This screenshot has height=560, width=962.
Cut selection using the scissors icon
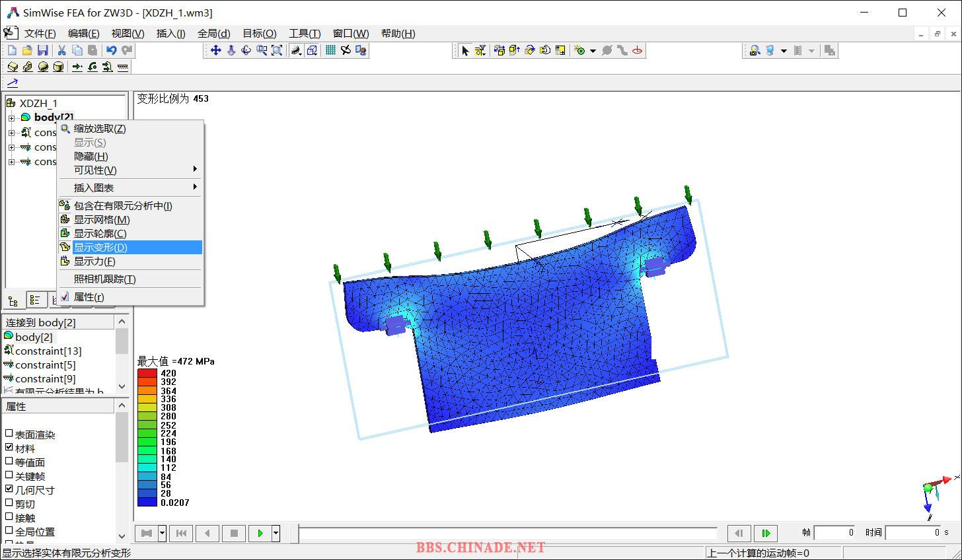pyautogui.click(x=61, y=50)
